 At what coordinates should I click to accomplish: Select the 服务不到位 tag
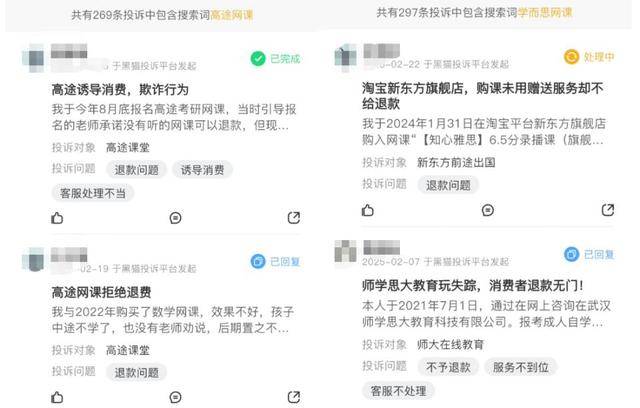pos(520,367)
